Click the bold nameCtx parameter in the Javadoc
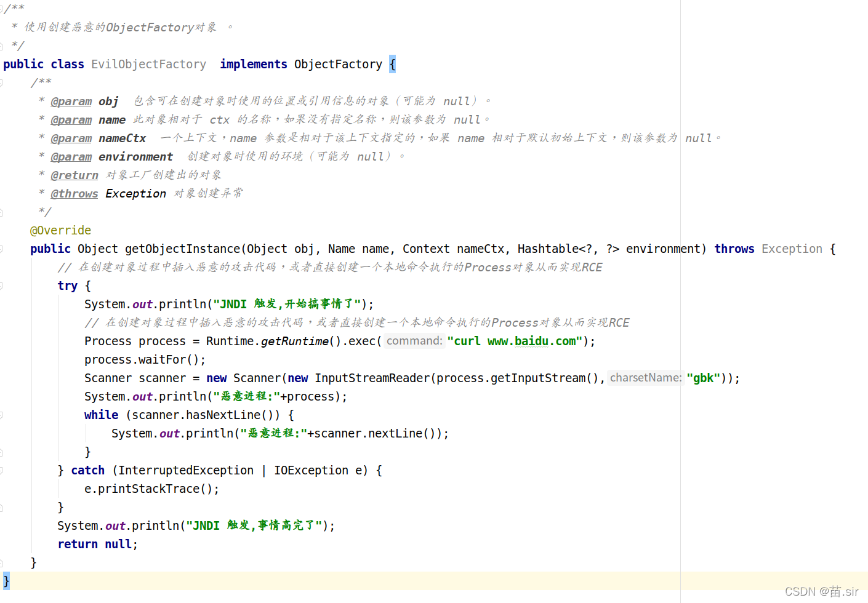 pos(122,138)
